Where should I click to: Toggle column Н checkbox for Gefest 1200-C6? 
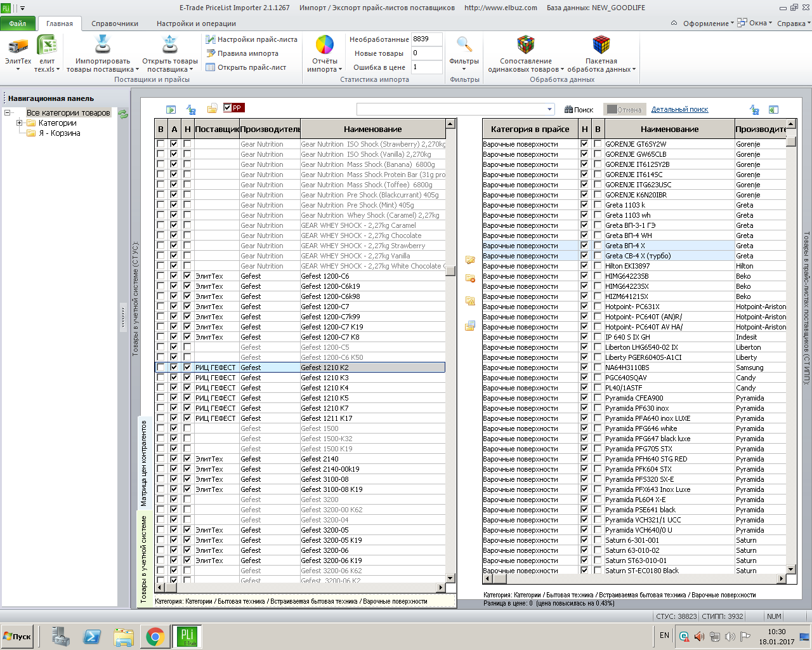187,276
